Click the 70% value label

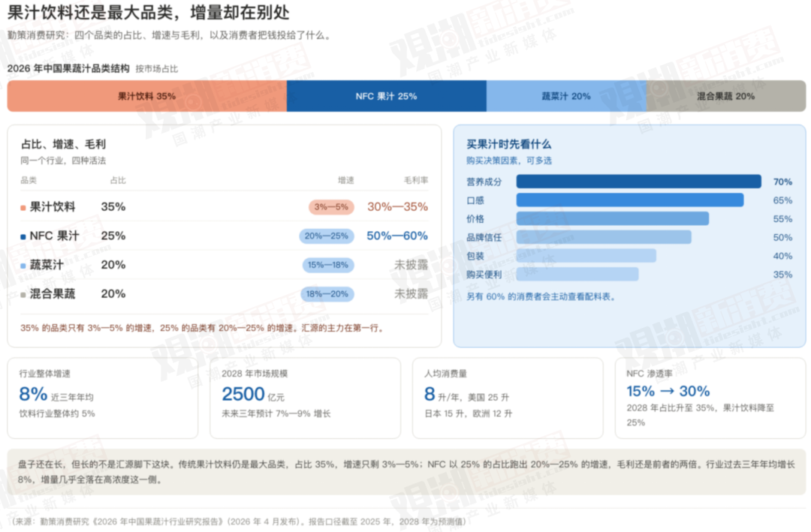point(782,182)
